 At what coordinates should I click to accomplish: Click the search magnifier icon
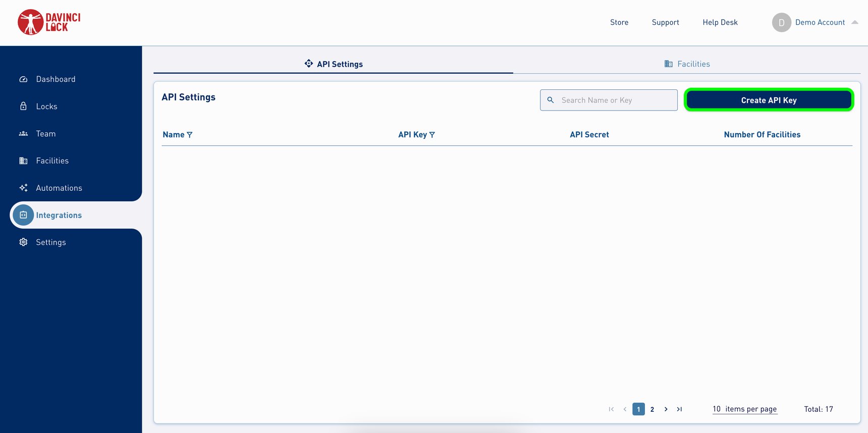tap(551, 100)
